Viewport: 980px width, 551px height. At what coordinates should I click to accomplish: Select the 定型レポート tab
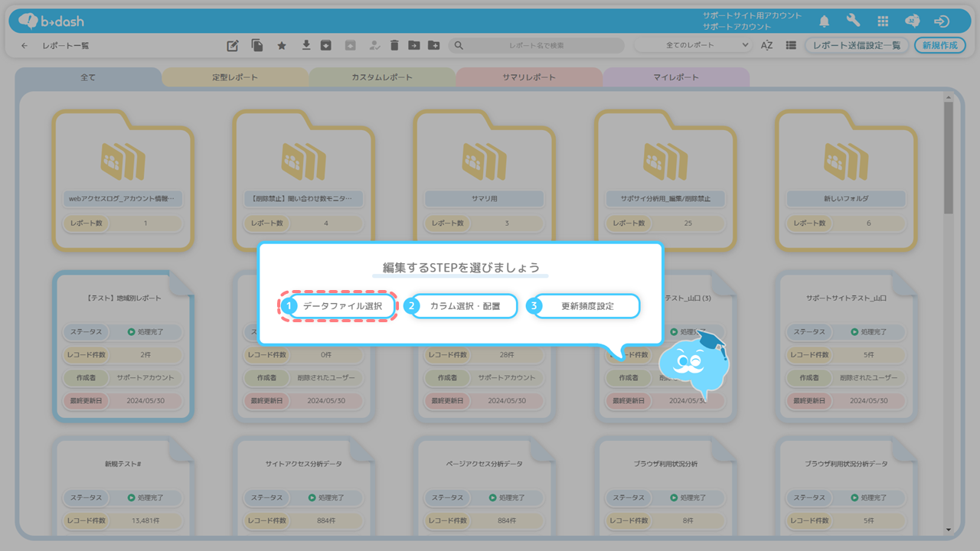pyautogui.click(x=235, y=77)
